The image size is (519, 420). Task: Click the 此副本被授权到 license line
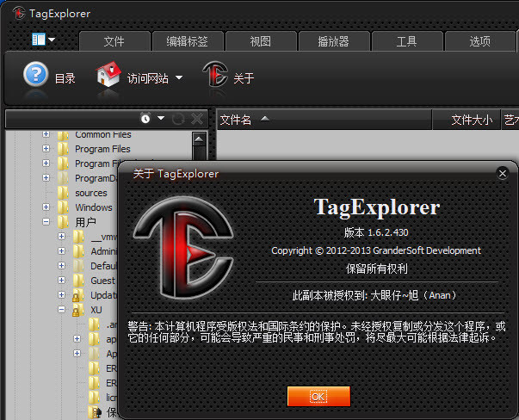[x=374, y=295]
